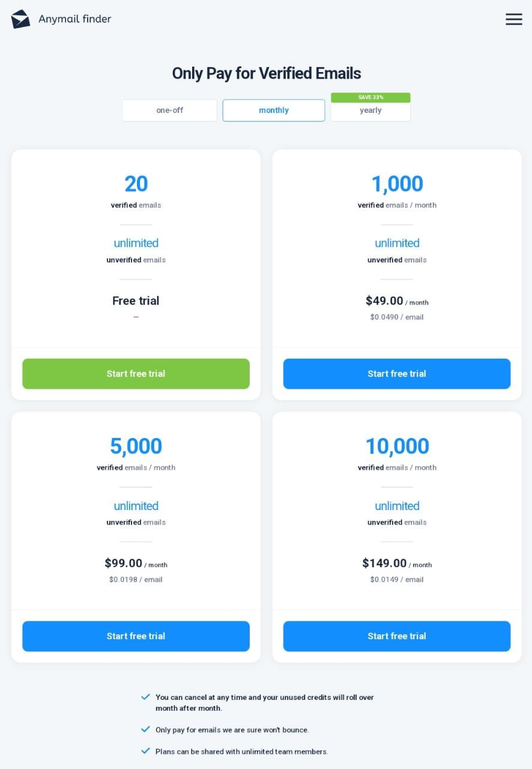Click Only Pay for Verified Emails heading
The image size is (532, 769).
[266, 73]
